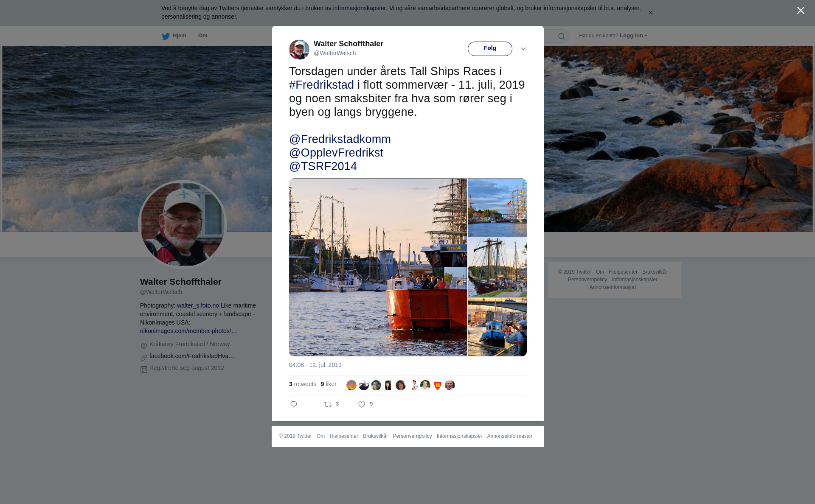
Task: Click the third liker avatar
Action: [376, 385]
